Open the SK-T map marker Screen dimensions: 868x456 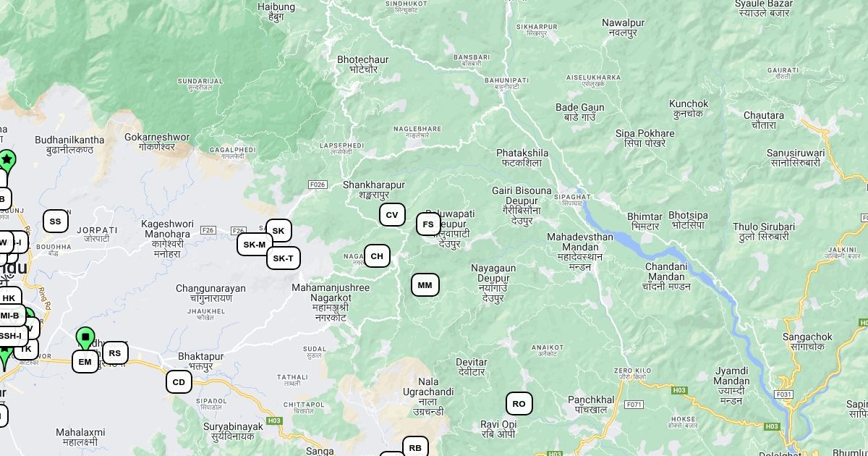pyautogui.click(x=284, y=258)
